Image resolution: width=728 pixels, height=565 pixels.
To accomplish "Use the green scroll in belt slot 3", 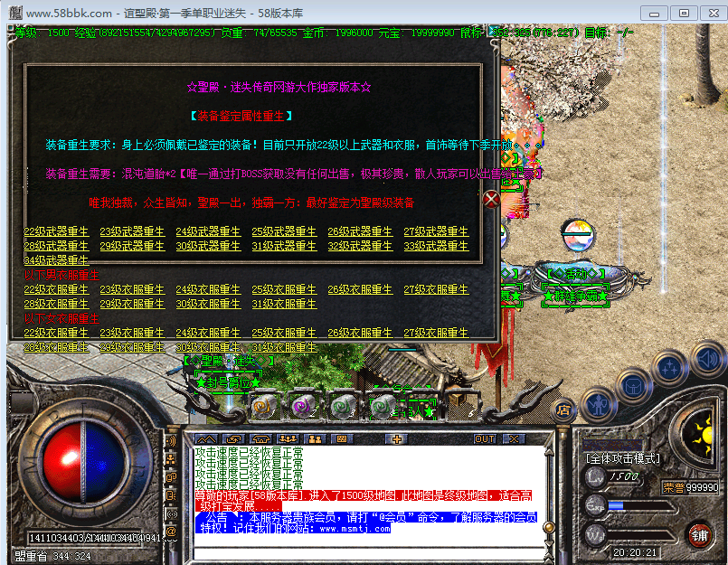I will [344, 407].
